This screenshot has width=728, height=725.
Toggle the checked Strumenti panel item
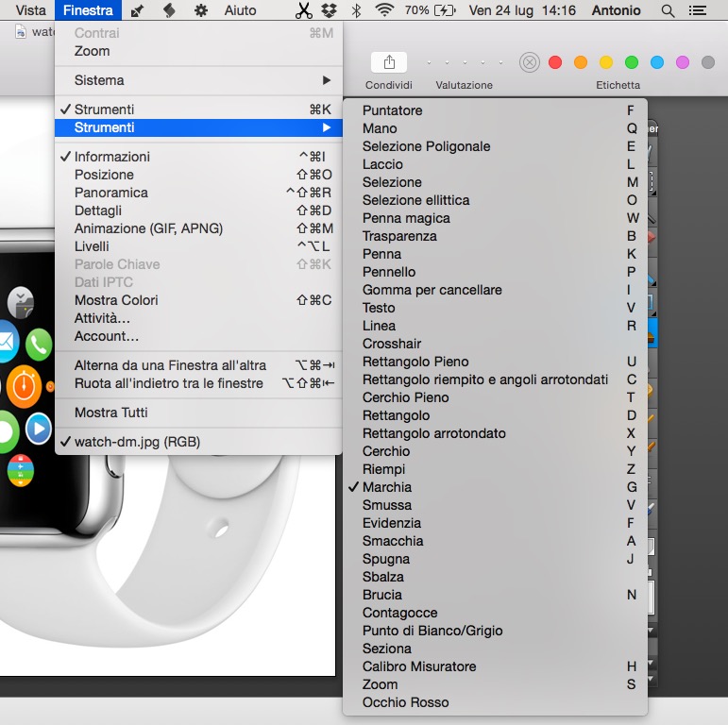[x=198, y=110]
